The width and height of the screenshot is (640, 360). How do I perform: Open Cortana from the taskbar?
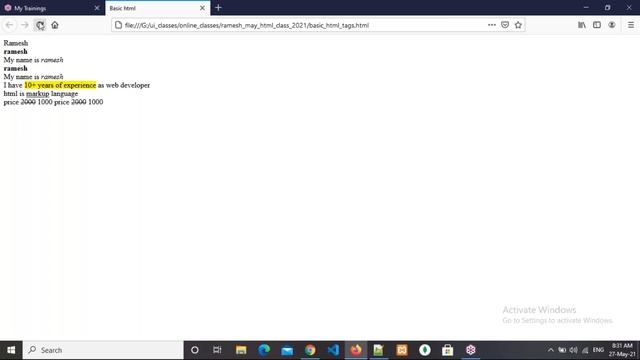pyautogui.click(x=195, y=350)
